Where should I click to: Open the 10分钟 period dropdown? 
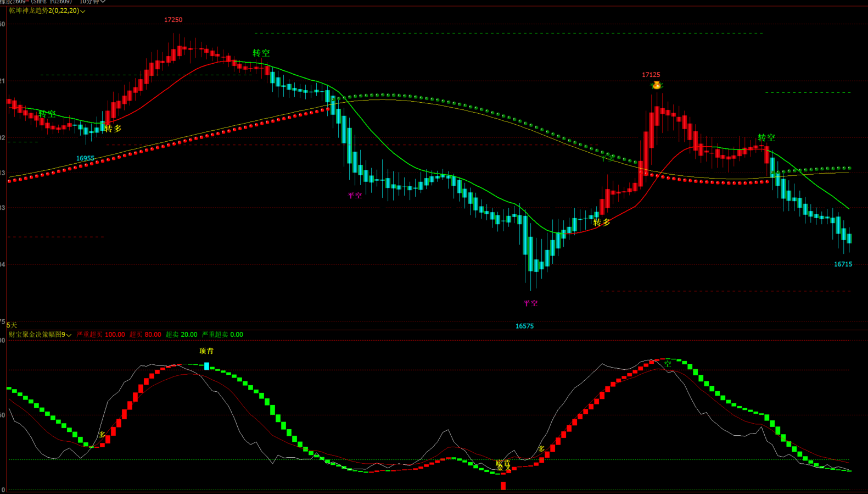tap(92, 2)
